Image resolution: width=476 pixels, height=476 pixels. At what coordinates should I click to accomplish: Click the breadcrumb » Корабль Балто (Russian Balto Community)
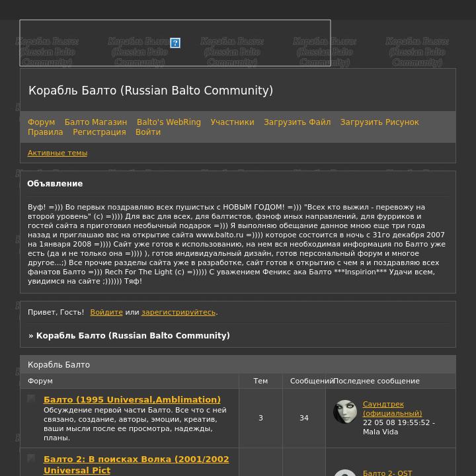(x=129, y=335)
